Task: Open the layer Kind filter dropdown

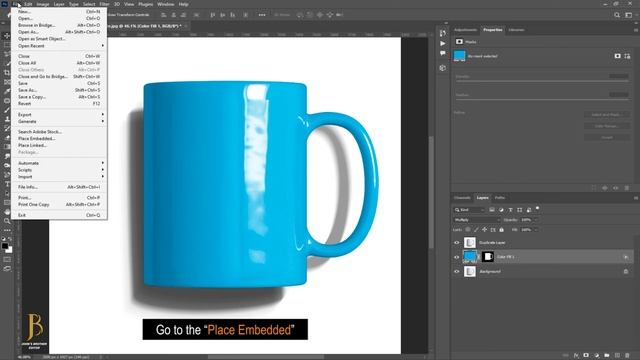Action: click(469, 210)
